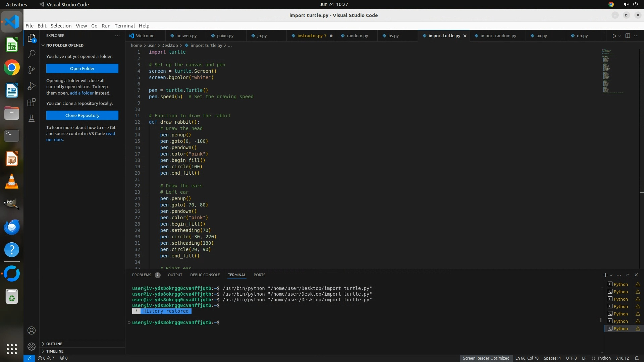Open the Manage gear settings icon
The height and width of the screenshot is (362, 644).
click(x=32, y=346)
